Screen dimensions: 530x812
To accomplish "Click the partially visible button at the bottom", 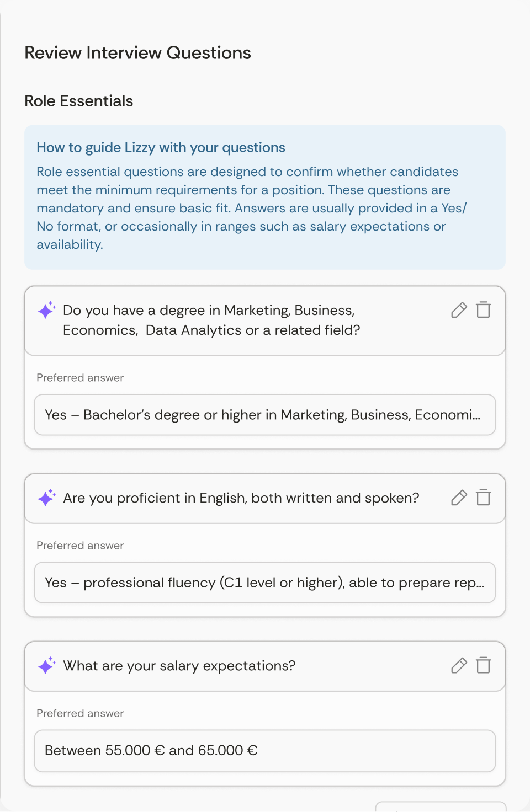I will click(x=439, y=808).
